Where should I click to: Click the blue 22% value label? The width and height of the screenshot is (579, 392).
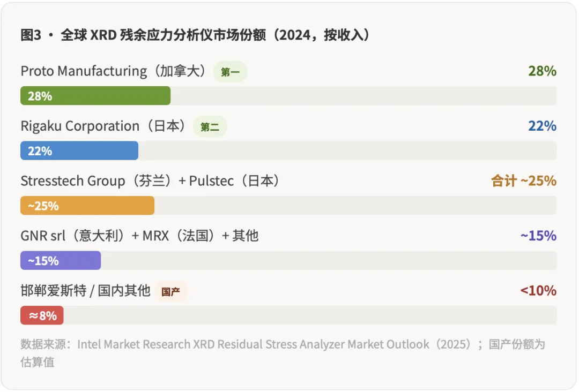click(544, 126)
